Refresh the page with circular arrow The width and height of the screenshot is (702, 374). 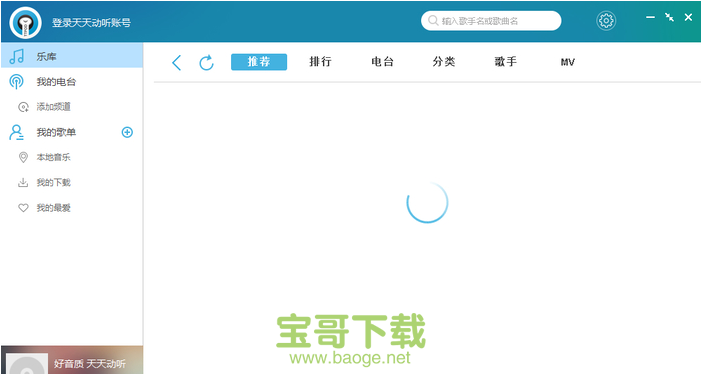pyautogui.click(x=206, y=62)
